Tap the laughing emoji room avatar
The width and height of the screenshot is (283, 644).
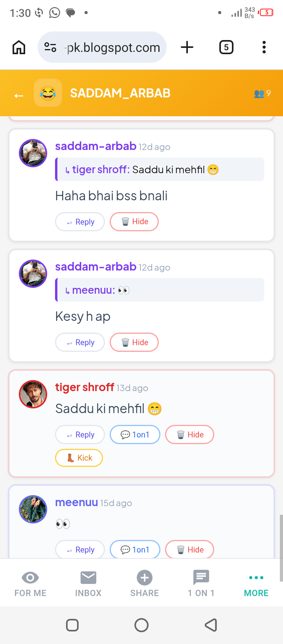coord(48,93)
